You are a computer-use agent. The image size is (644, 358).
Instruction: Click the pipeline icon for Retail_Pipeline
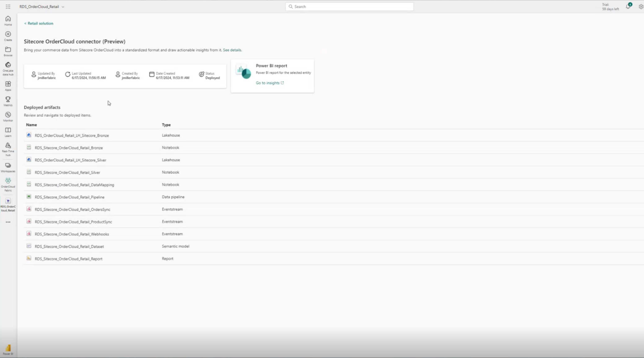[29, 197]
